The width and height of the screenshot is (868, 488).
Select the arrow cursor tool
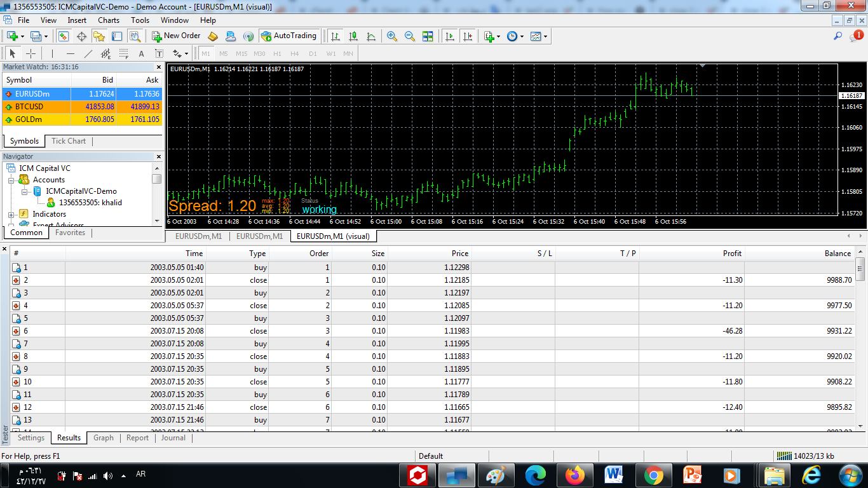point(12,53)
